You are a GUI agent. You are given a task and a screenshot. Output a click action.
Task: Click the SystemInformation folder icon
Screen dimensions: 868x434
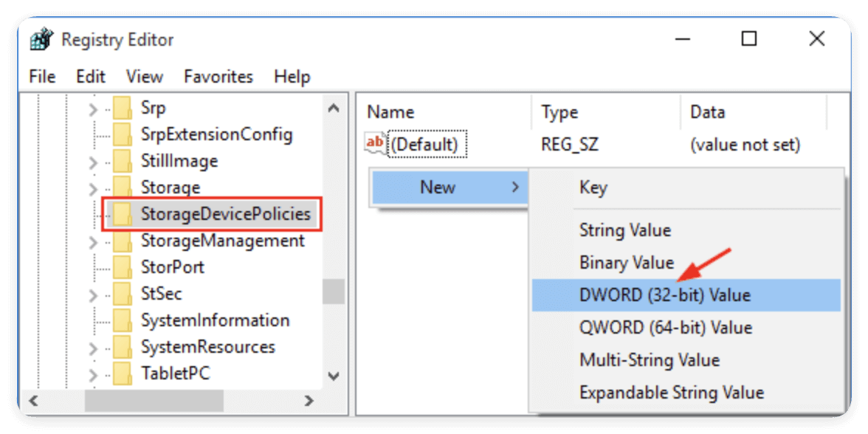(x=122, y=320)
